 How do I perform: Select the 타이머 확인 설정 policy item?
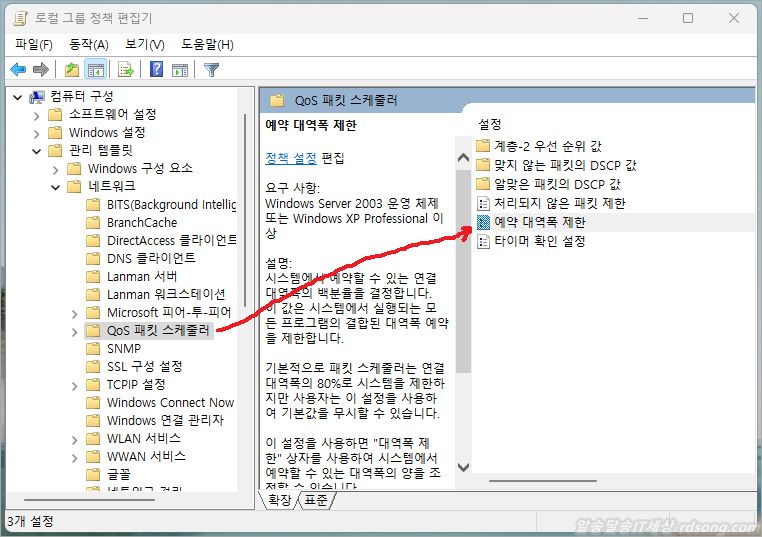point(539,241)
